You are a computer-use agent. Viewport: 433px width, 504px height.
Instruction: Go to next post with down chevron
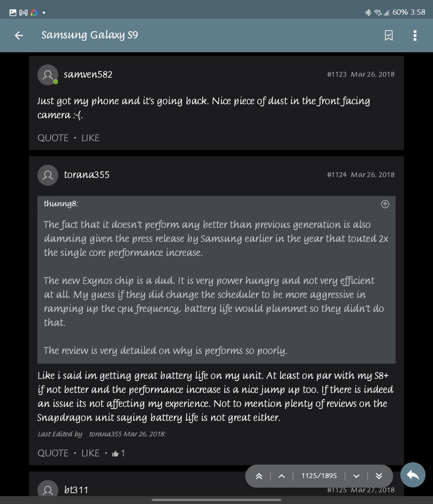[x=356, y=476]
